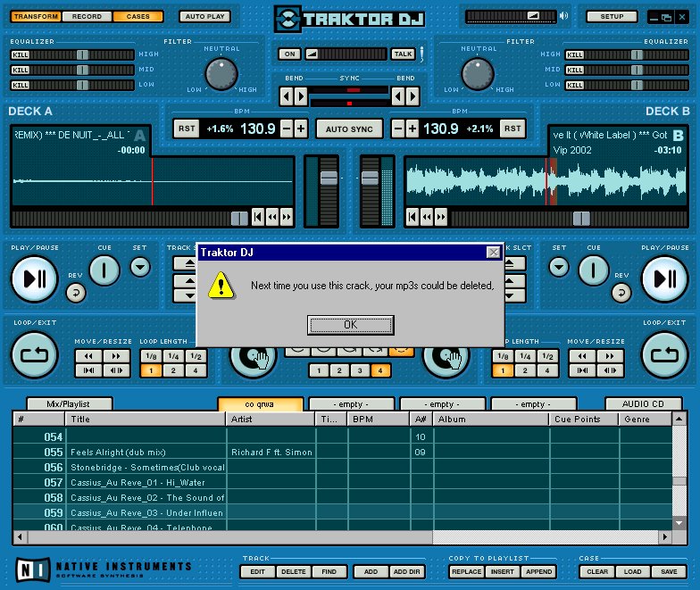Screen dimensions: 700x590
Task: Decrease Deck A BPM with minus button
Action: 287,129
